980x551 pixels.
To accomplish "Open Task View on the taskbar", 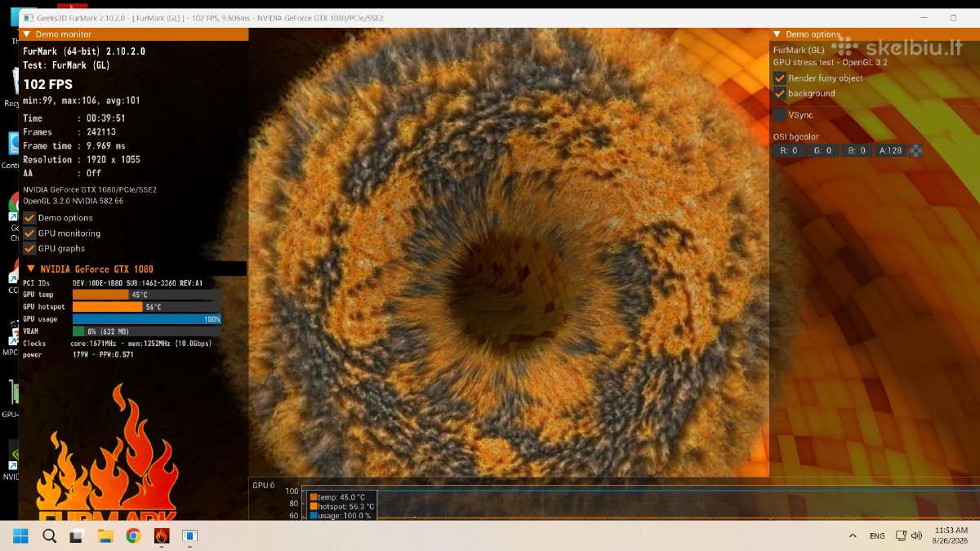I will pos(77,535).
